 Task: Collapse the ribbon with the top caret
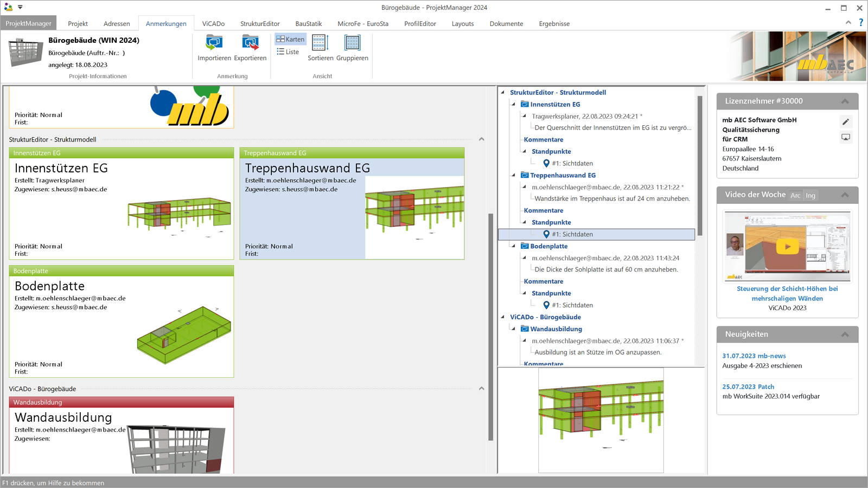tap(848, 22)
